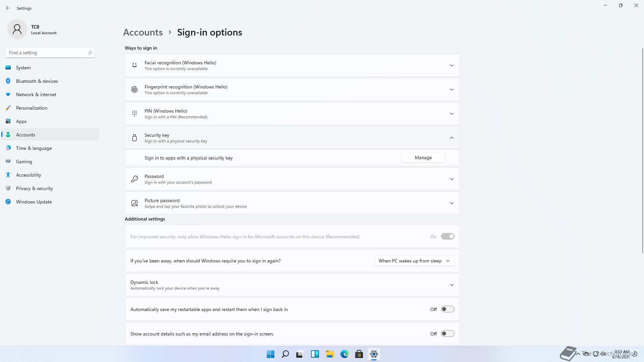Click the taskbar clock showing 9:53 AM
Screen dimensions: 644x362
[x=621, y=354]
